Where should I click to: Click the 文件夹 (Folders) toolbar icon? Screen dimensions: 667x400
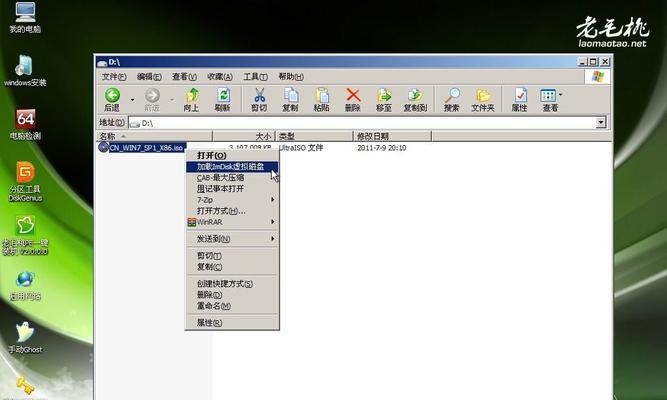pyautogui.click(x=483, y=95)
